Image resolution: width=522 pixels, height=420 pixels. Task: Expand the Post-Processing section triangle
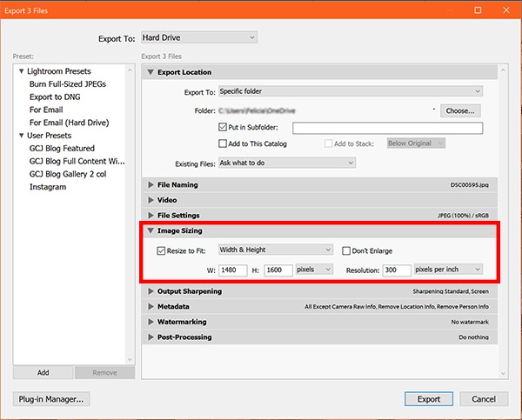(151, 337)
